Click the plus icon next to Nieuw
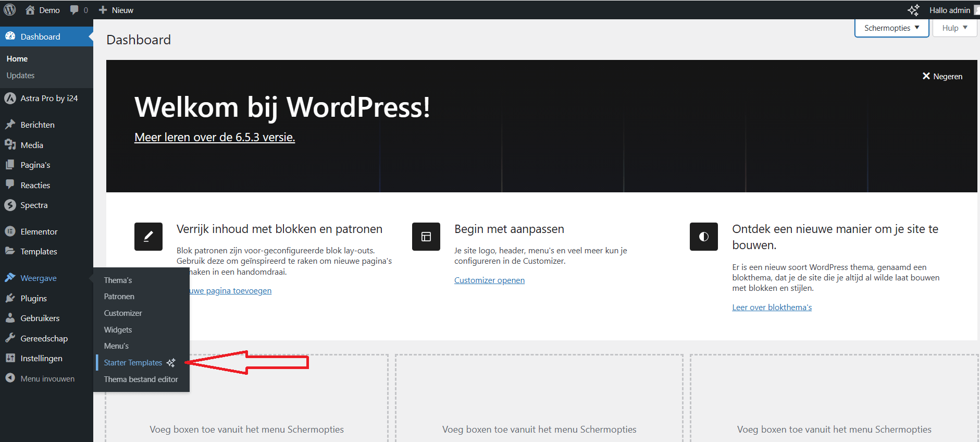Screen dimensions: 980x442 tap(103, 10)
